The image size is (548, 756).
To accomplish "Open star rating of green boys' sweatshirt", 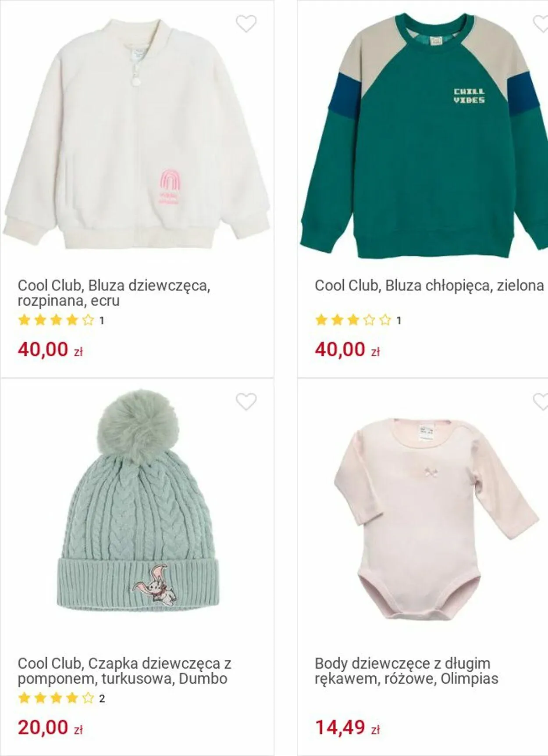I will 353,320.
